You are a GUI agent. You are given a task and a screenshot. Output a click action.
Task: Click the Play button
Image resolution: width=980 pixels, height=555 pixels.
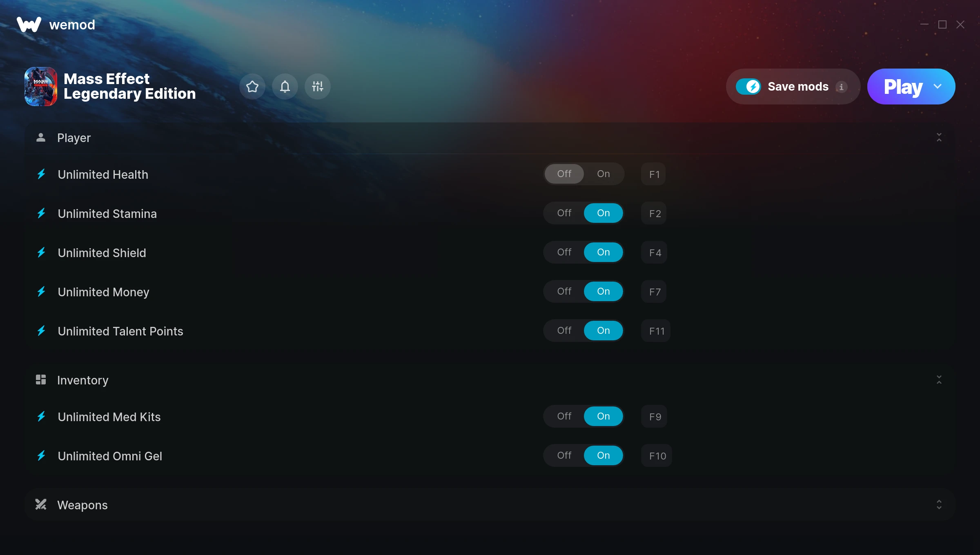(903, 87)
